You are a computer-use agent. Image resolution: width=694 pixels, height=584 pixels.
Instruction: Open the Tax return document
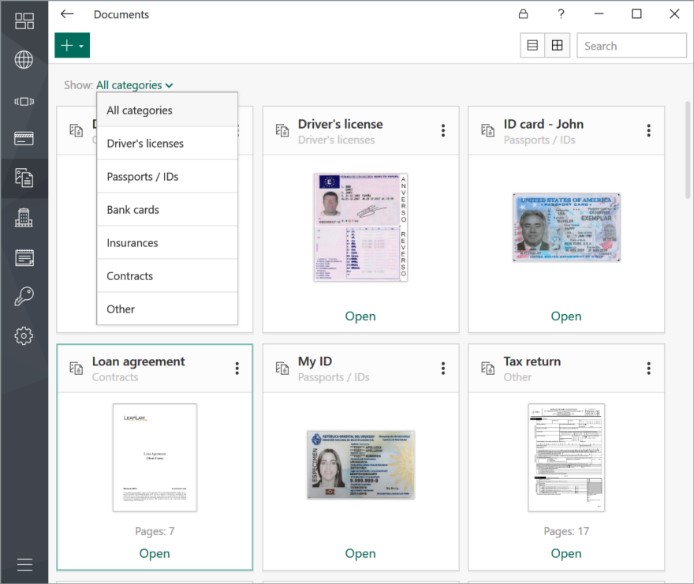tap(566, 553)
